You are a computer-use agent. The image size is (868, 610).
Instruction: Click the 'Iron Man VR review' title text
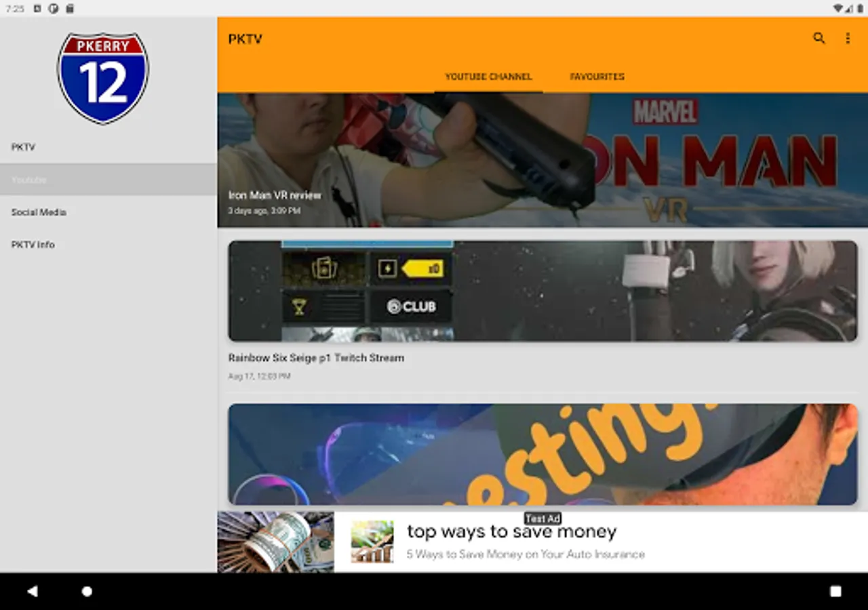275,195
